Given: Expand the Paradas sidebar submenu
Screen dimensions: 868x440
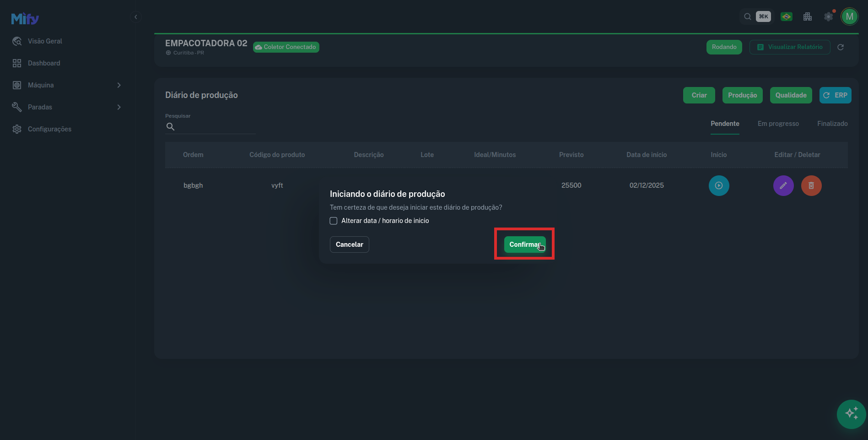Looking at the screenshot, I should (x=119, y=107).
